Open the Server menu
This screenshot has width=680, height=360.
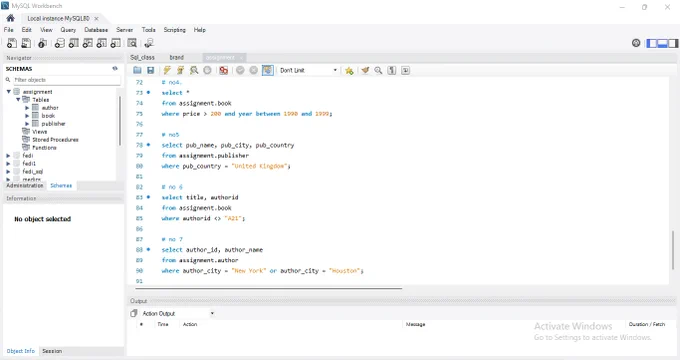(x=124, y=29)
